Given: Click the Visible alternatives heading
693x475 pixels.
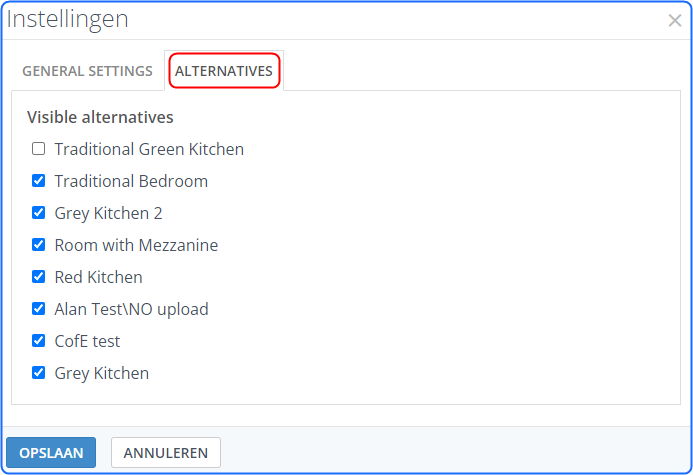Looking at the screenshot, I should pos(100,117).
